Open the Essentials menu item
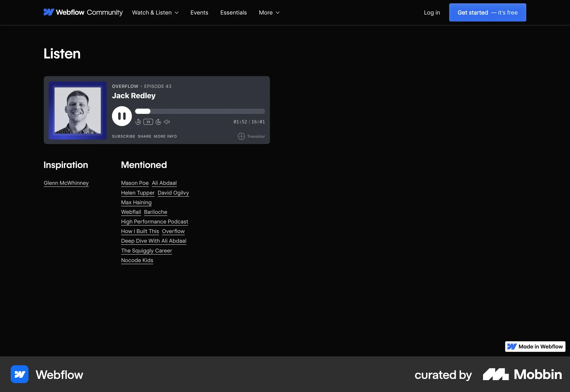 click(233, 12)
